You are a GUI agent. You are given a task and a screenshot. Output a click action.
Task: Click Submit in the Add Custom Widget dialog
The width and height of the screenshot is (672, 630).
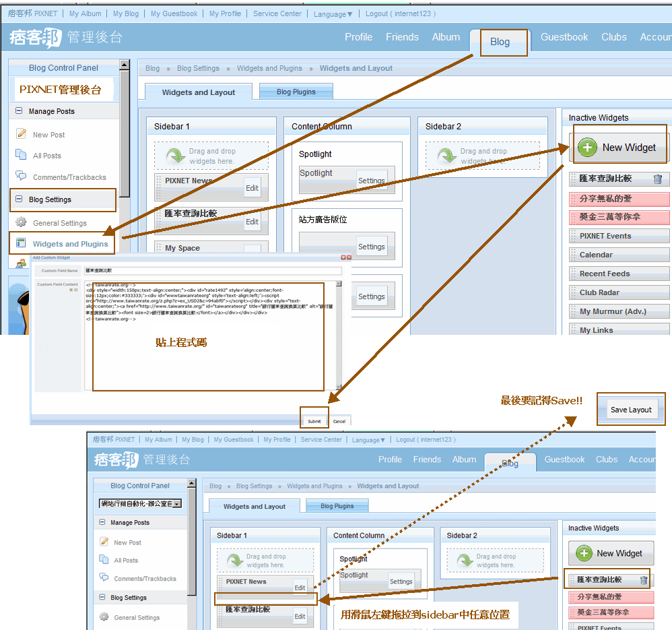[x=314, y=421]
